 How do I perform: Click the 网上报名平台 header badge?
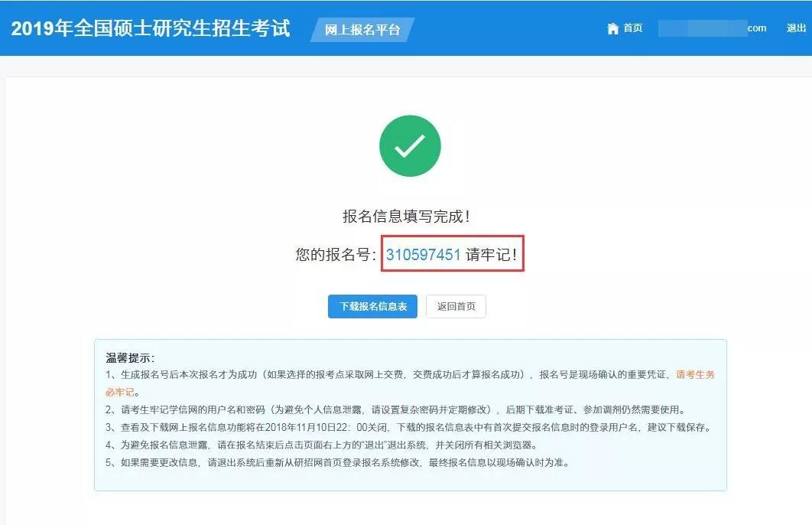tap(362, 30)
